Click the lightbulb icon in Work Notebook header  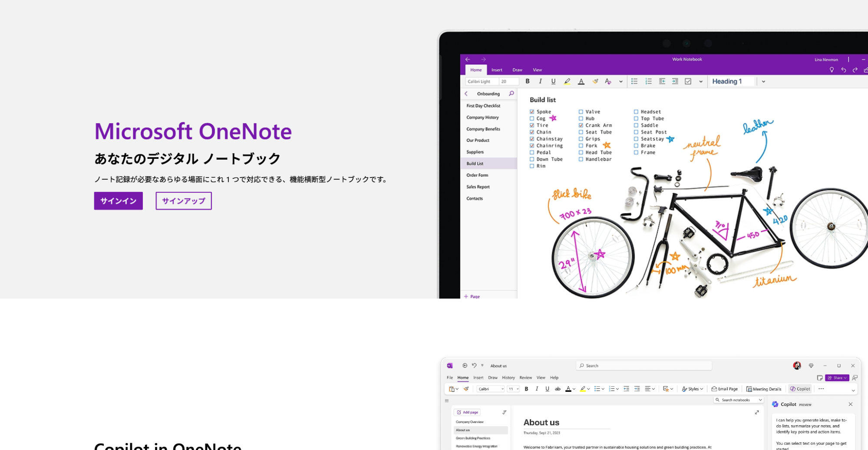point(832,70)
